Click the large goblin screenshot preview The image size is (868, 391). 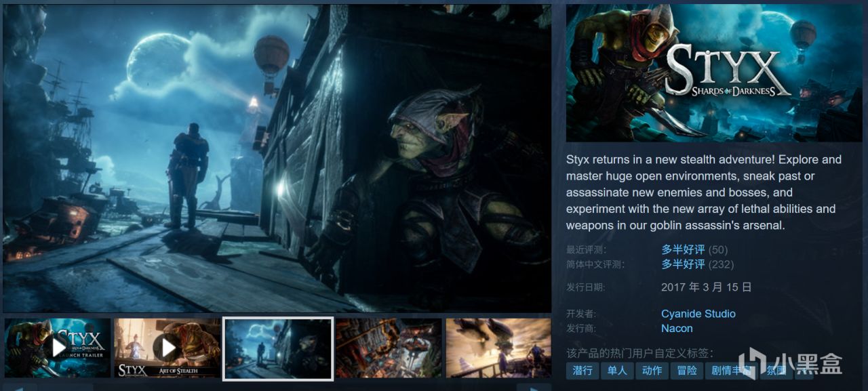click(277, 159)
